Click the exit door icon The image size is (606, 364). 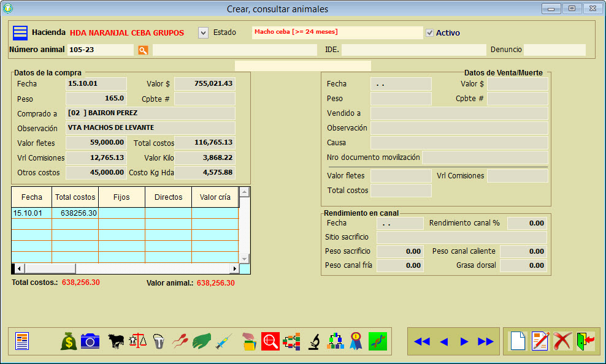point(585,341)
